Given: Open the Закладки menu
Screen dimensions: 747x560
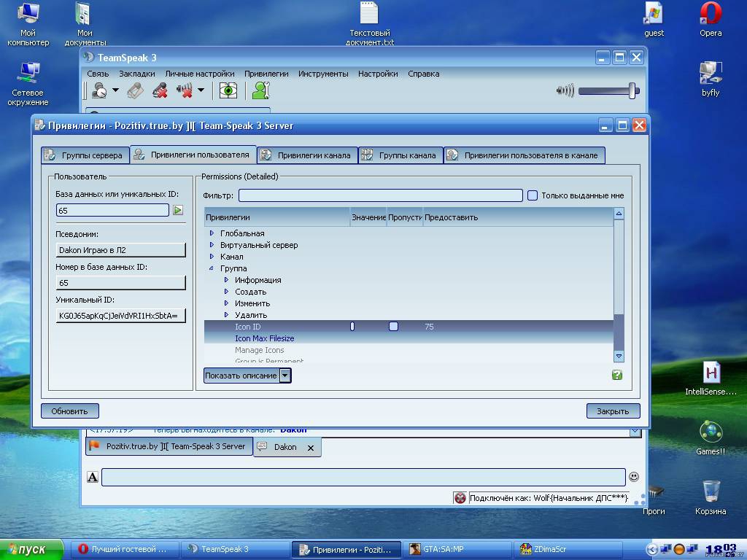Looking at the screenshot, I should pos(136,74).
